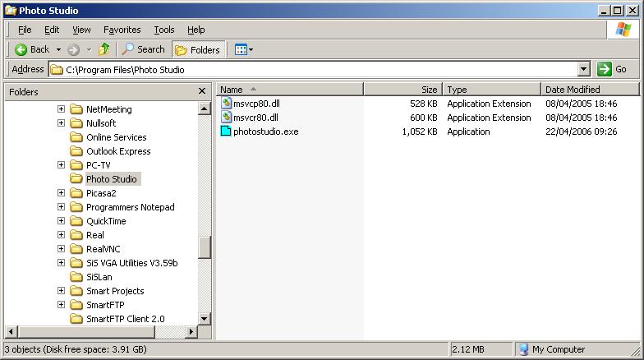
Task: Open the Tools menu
Action: tap(164, 30)
